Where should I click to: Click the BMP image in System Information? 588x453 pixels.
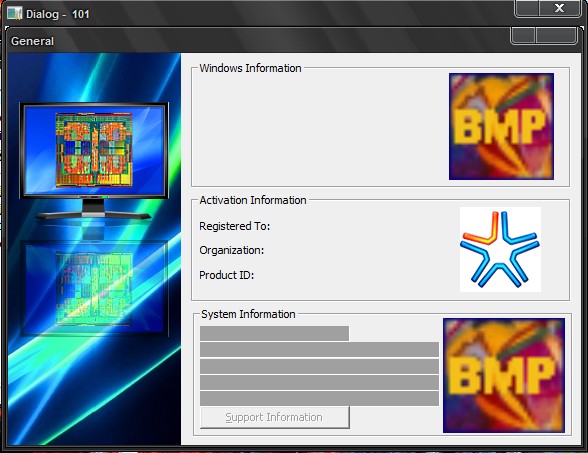pos(504,375)
